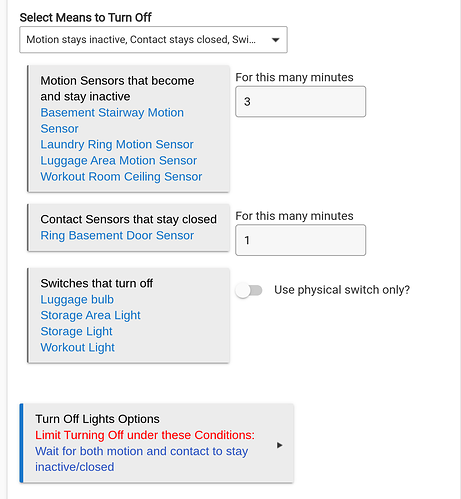
Task: Click Motion Sensors that become inactive panel
Action: coord(129,129)
